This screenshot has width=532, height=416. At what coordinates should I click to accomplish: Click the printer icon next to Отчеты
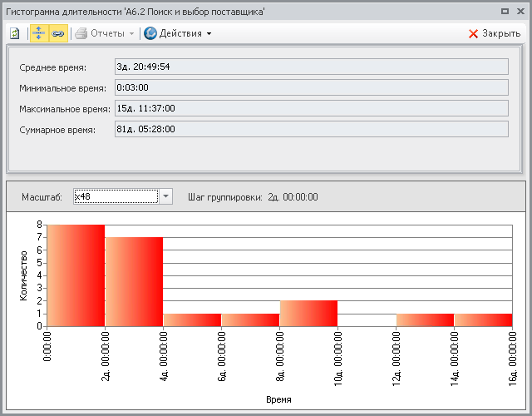81,33
